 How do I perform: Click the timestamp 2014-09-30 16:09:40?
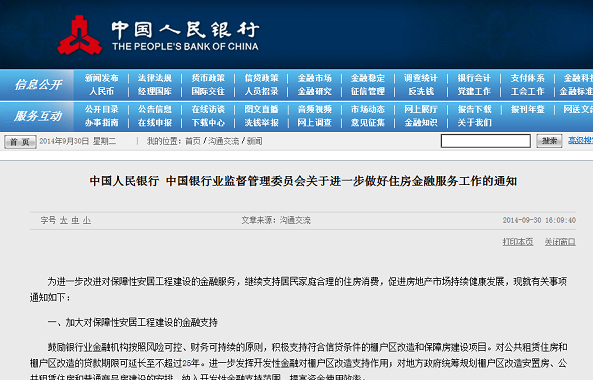pos(539,220)
